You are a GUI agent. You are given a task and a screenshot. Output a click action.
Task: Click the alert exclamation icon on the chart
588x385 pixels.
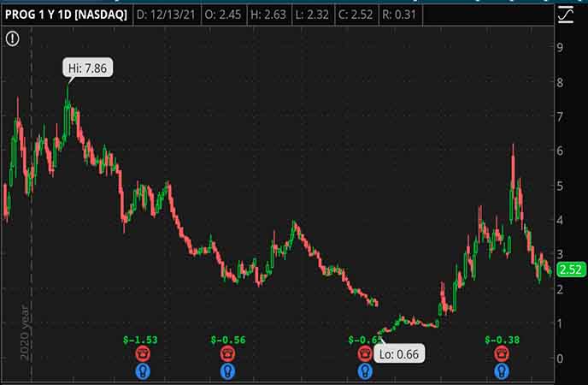click(12, 38)
